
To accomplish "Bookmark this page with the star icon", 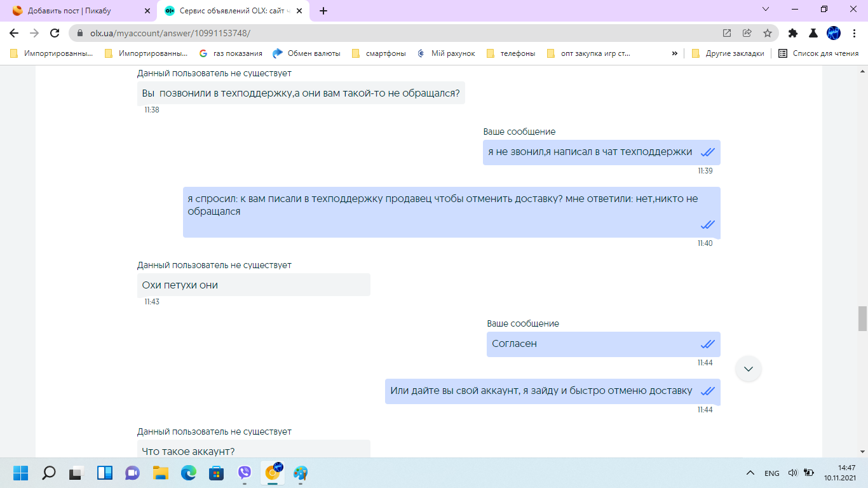I will [x=768, y=33].
